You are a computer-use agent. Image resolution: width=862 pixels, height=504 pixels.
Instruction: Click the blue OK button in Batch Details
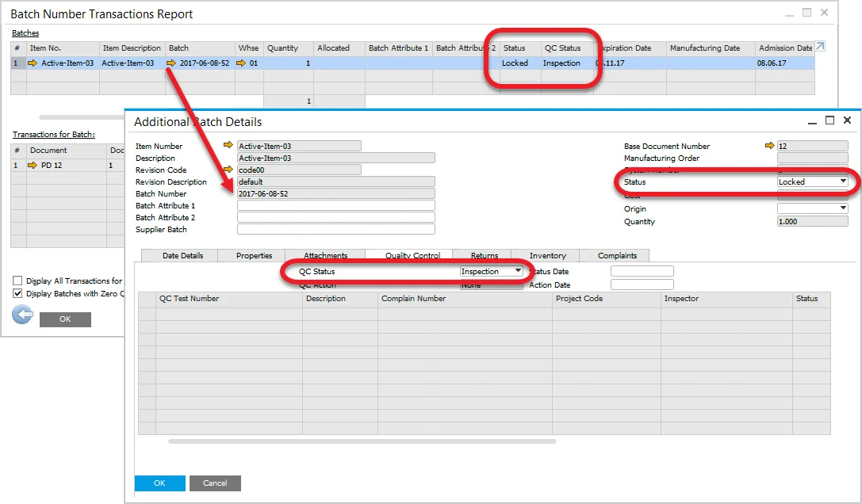(159, 483)
